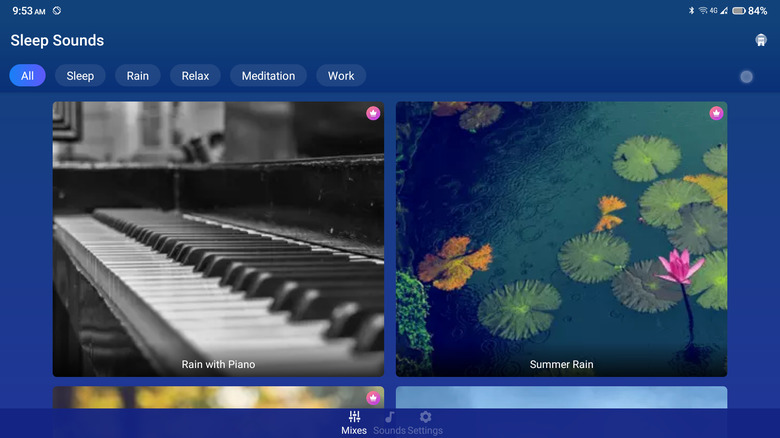Tap the Wi-Fi status icon
780x438 pixels.
703,10
